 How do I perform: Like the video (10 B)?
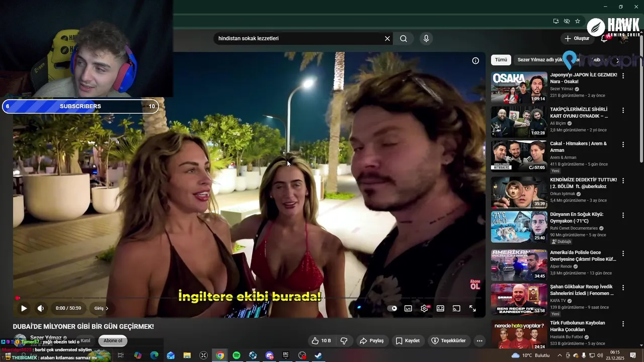click(x=321, y=340)
